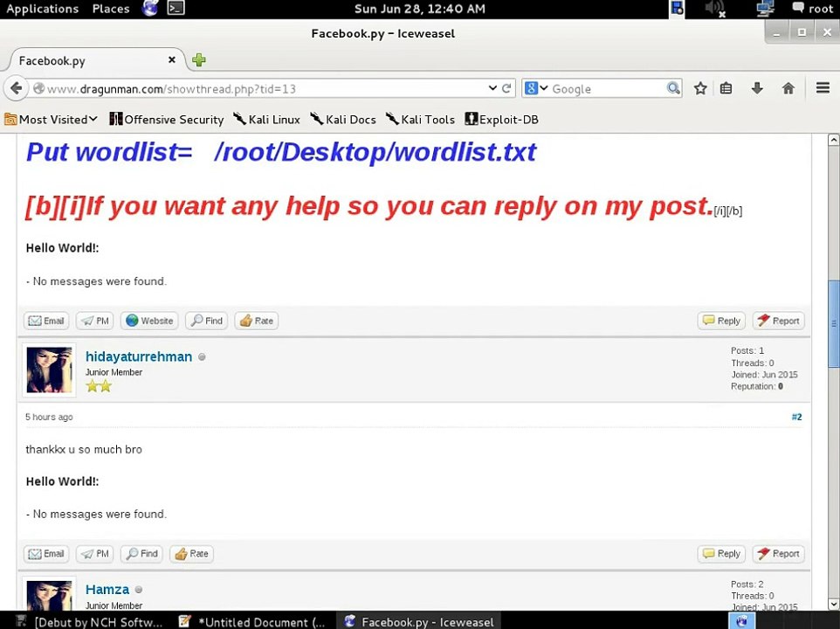
Task: Click the Website button
Action: (x=149, y=321)
